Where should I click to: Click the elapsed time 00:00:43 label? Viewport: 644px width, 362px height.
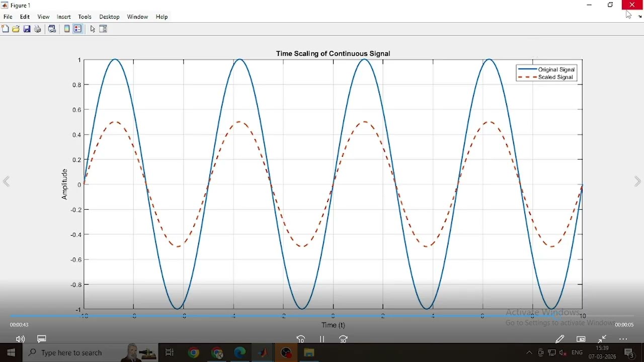pyautogui.click(x=19, y=325)
